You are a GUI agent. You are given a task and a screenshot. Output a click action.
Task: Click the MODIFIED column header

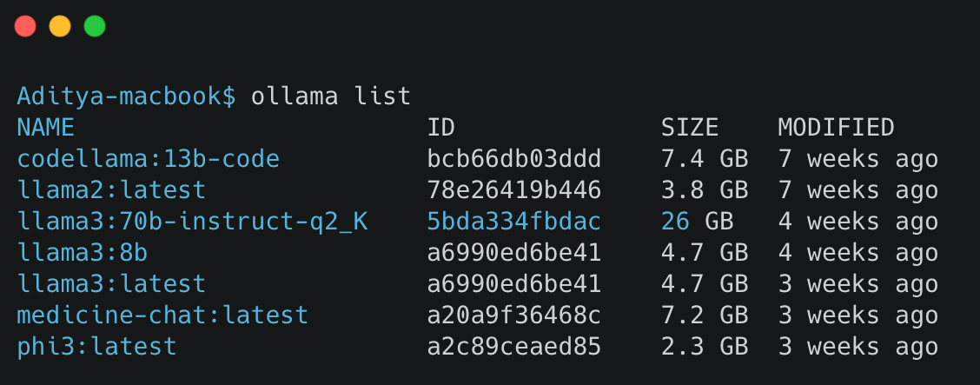pyautogui.click(x=837, y=128)
